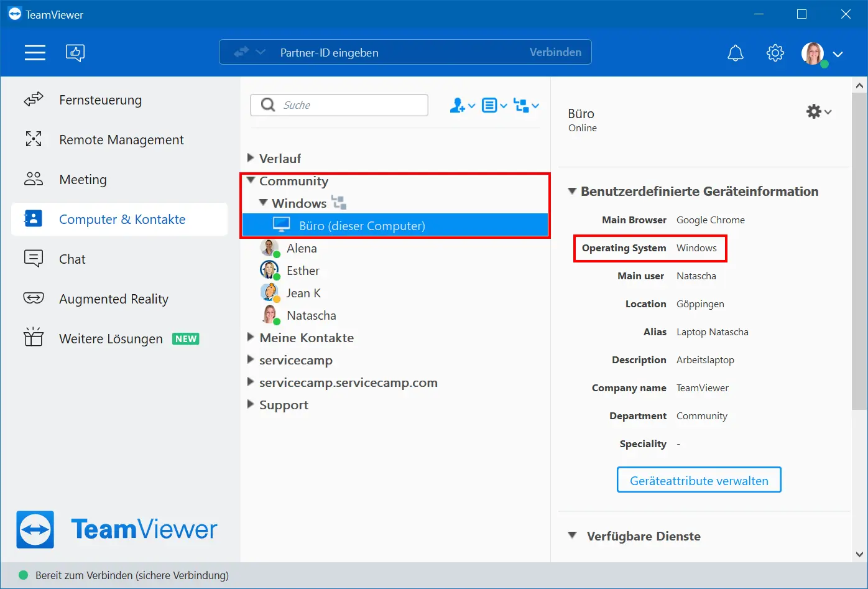Click the Göppingen location value

[x=700, y=304]
